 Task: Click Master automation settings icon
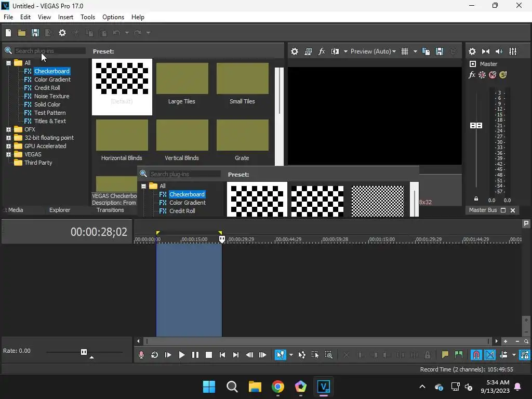coord(482,75)
